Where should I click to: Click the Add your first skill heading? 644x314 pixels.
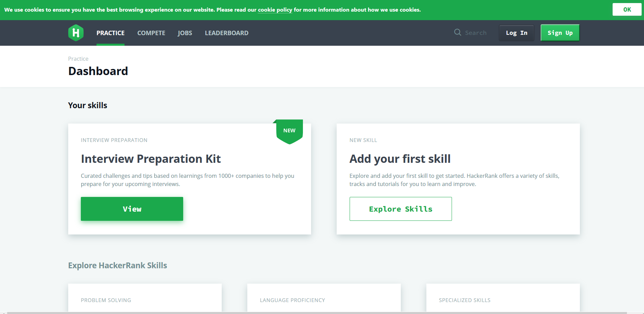click(400, 159)
